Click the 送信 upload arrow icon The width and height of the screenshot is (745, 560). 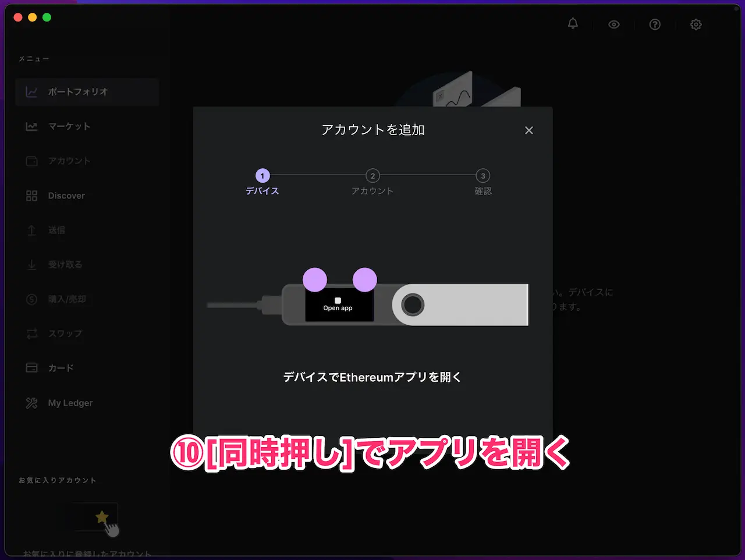pyautogui.click(x=31, y=230)
